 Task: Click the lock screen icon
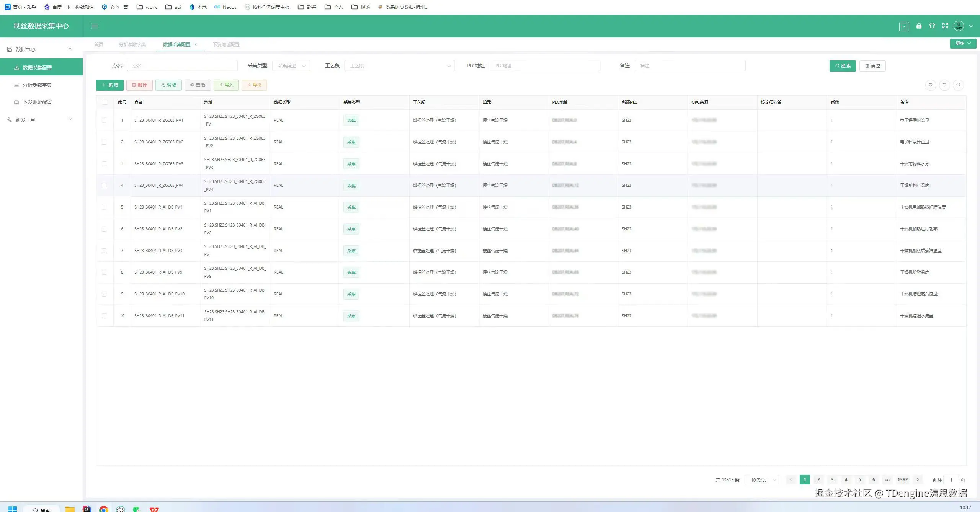click(919, 26)
